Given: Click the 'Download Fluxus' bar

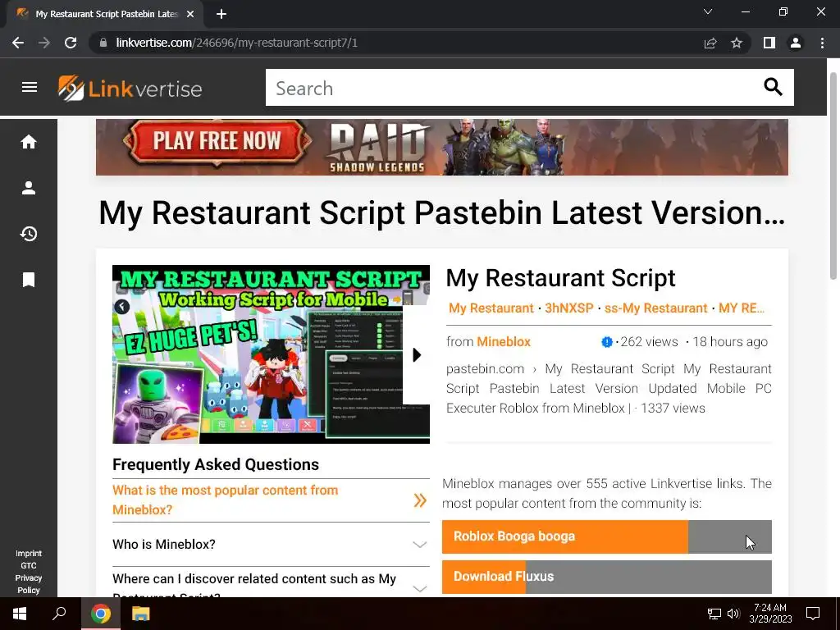Looking at the screenshot, I should pyautogui.click(x=606, y=577).
